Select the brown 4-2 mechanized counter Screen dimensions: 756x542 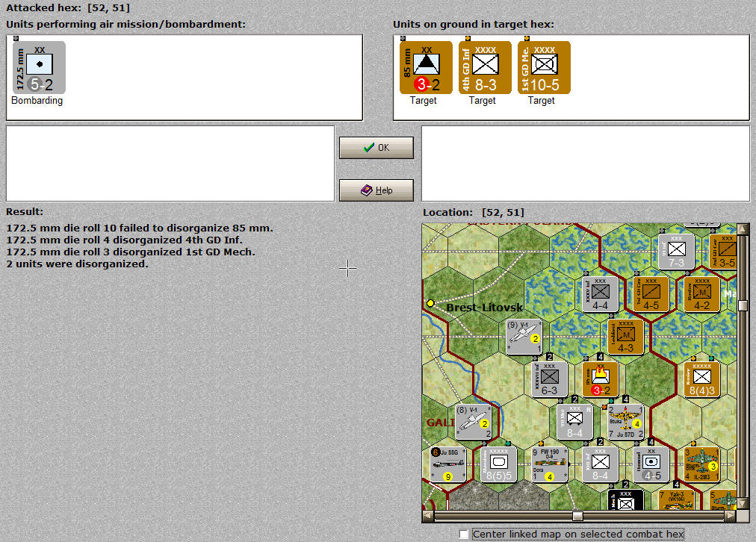[x=702, y=294]
